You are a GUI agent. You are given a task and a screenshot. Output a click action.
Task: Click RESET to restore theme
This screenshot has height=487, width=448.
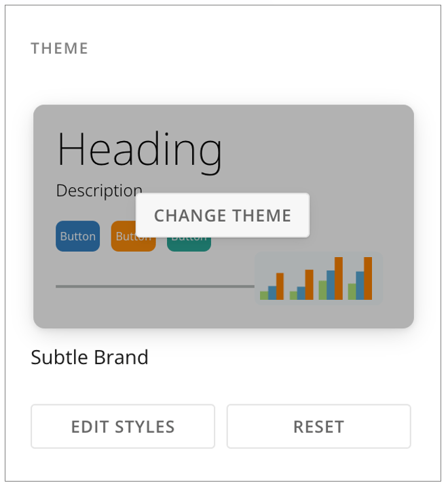pos(318,427)
